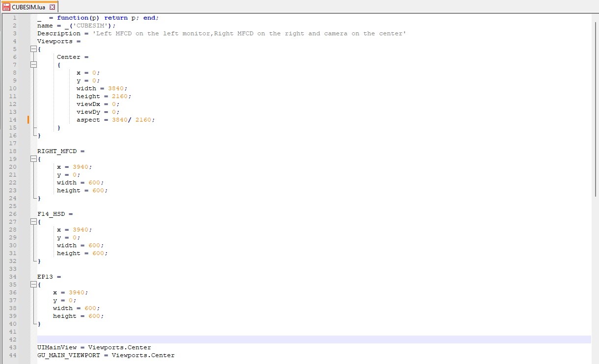Viewport: 599px width, 364px height.
Task: Select line 44 via its line number
Action: pos(13,355)
